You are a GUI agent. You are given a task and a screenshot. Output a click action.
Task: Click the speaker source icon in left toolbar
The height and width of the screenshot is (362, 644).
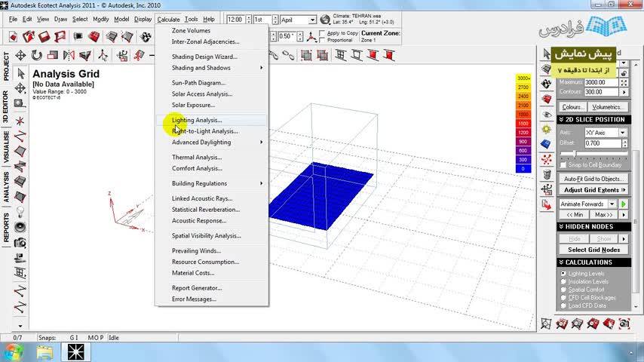pos(20,227)
